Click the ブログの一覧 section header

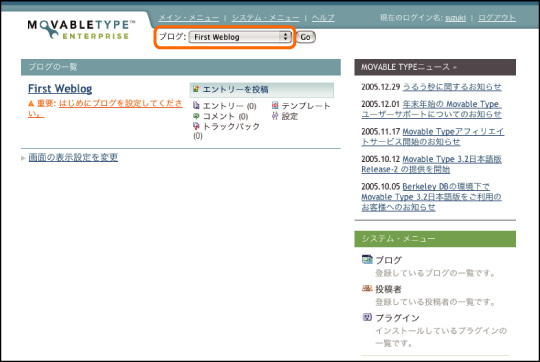point(181,67)
